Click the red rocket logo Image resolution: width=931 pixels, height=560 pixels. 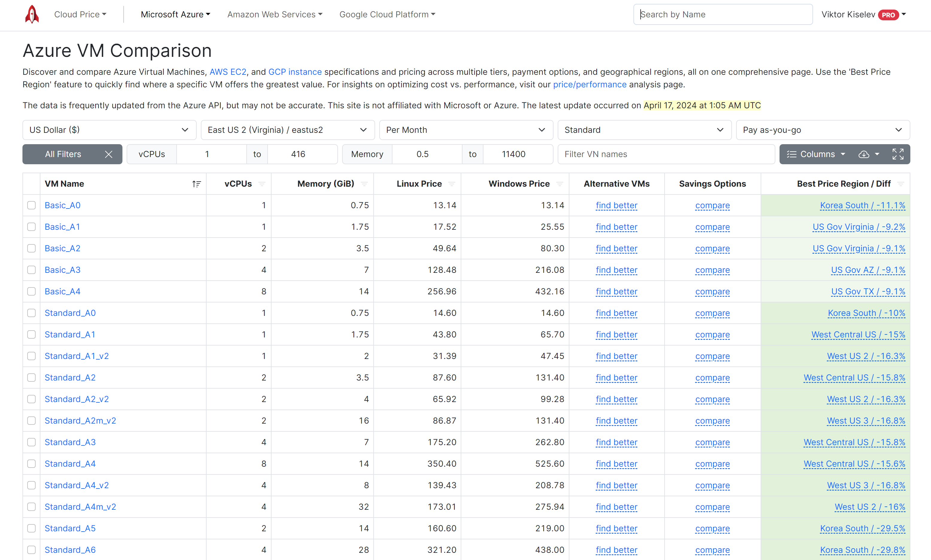coord(32,14)
